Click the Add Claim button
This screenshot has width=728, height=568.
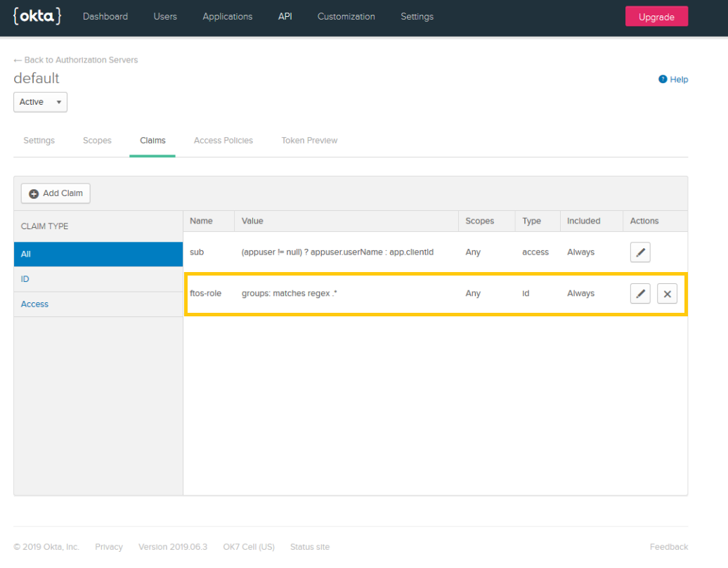[x=55, y=193]
